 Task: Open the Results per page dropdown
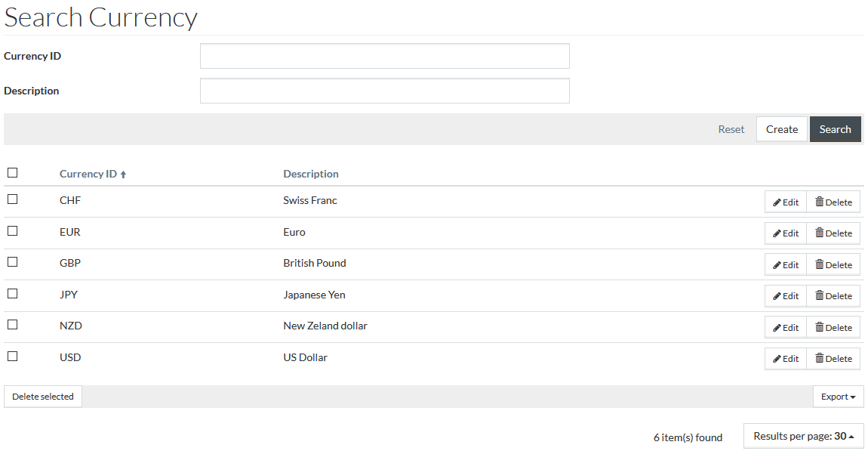[x=803, y=436]
